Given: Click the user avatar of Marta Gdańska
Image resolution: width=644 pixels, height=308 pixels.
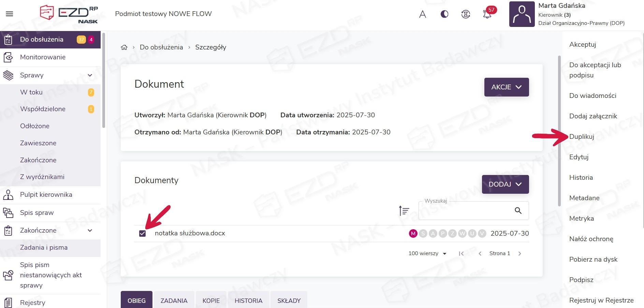Looking at the screenshot, I should click(522, 14).
